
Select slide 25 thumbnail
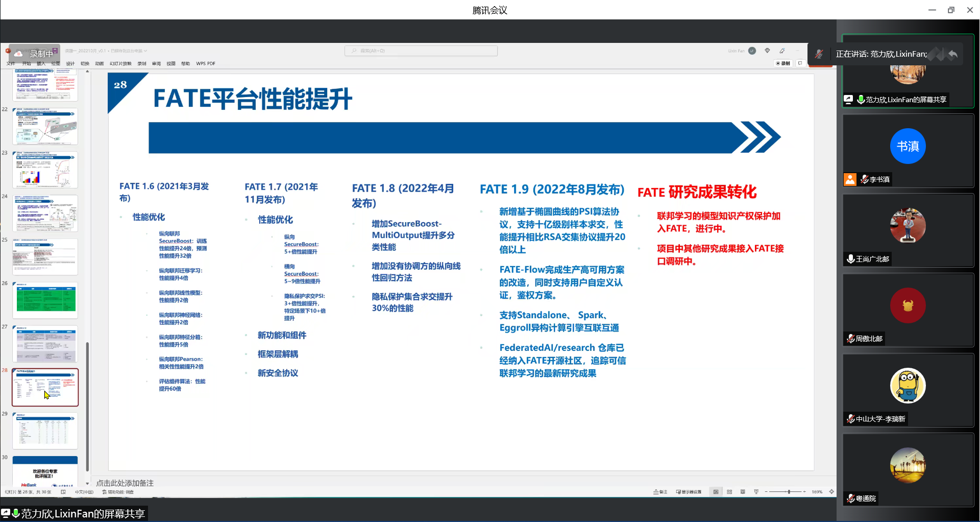point(45,256)
